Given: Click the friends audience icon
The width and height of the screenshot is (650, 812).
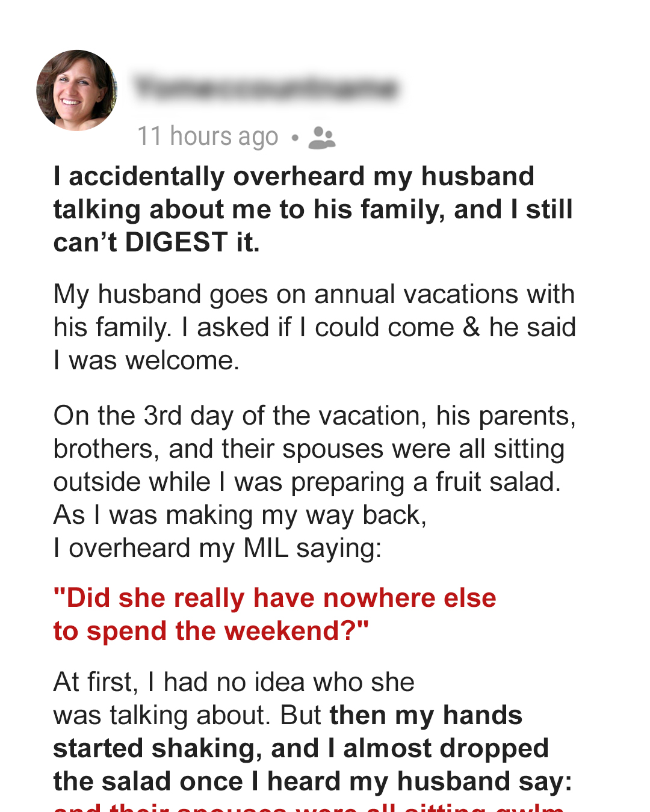Looking at the screenshot, I should point(321,138).
